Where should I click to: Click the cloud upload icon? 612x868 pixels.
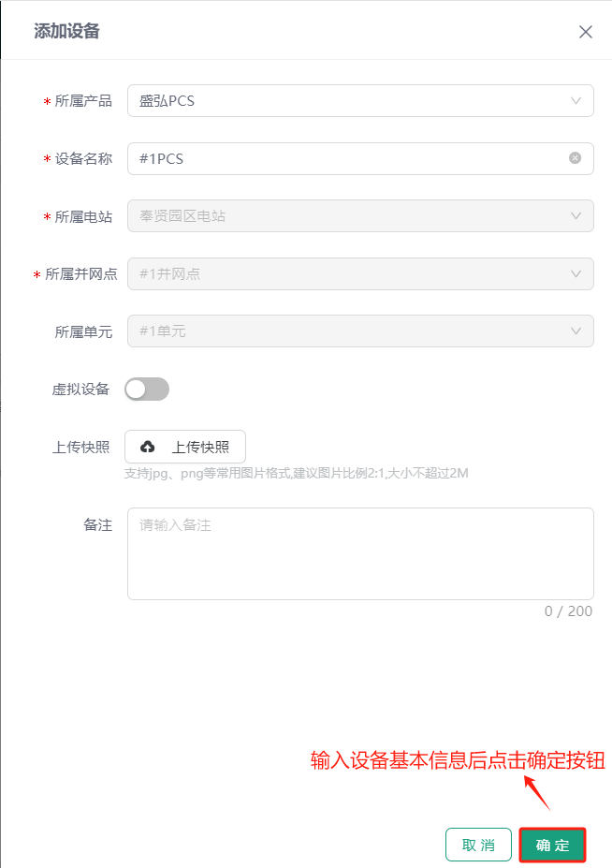[147, 447]
